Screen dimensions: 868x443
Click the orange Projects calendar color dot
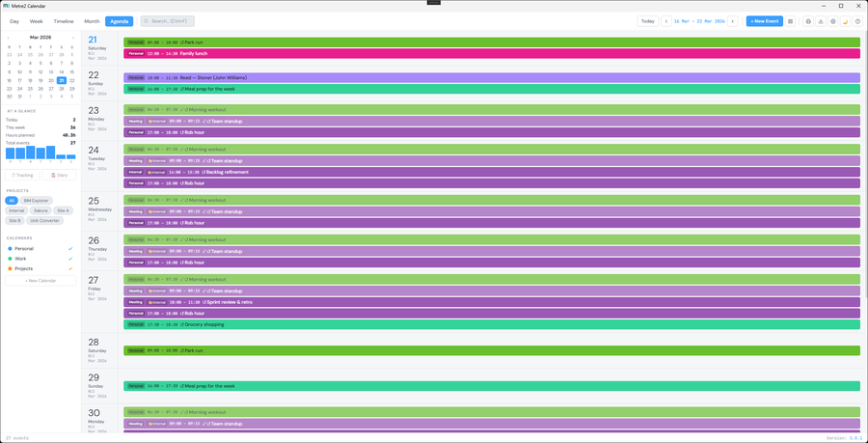10,268
